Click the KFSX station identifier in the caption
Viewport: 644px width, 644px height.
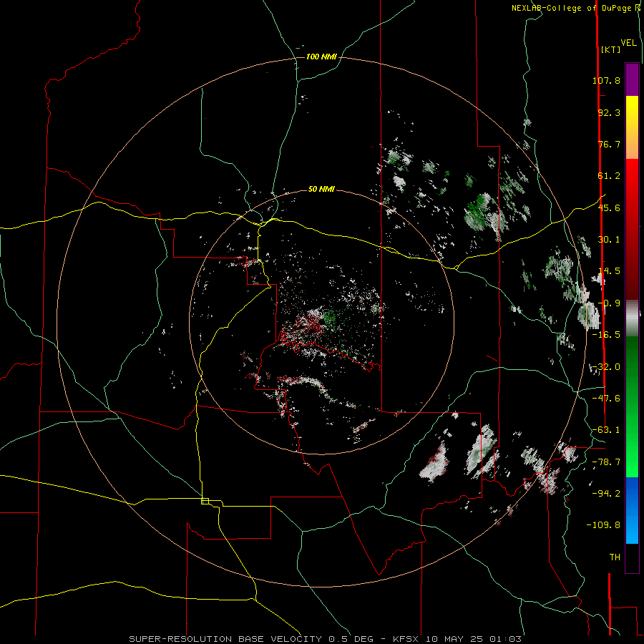[x=407, y=639]
